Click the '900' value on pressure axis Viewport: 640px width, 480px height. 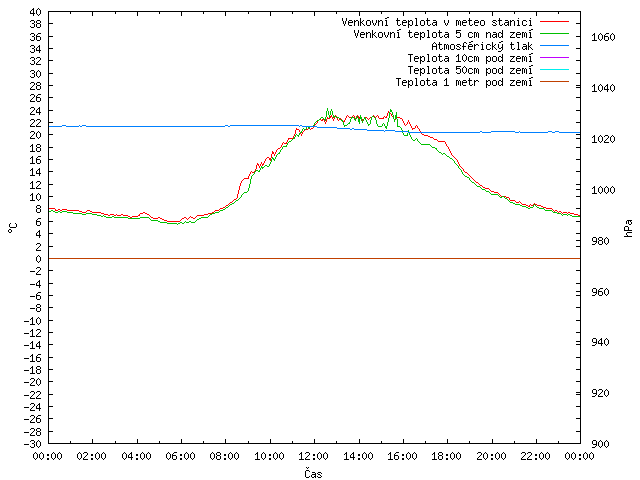tap(600, 444)
